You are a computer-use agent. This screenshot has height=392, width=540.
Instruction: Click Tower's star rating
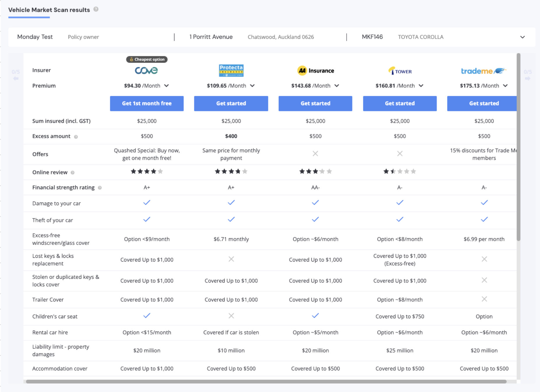coord(400,171)
